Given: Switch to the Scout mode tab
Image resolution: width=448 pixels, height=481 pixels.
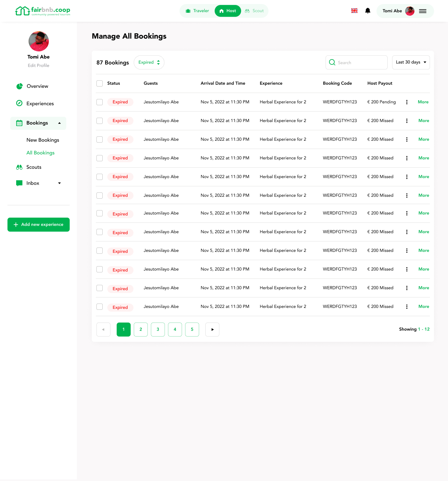Looking at the screenshot, I should click(x=254, y=11).
